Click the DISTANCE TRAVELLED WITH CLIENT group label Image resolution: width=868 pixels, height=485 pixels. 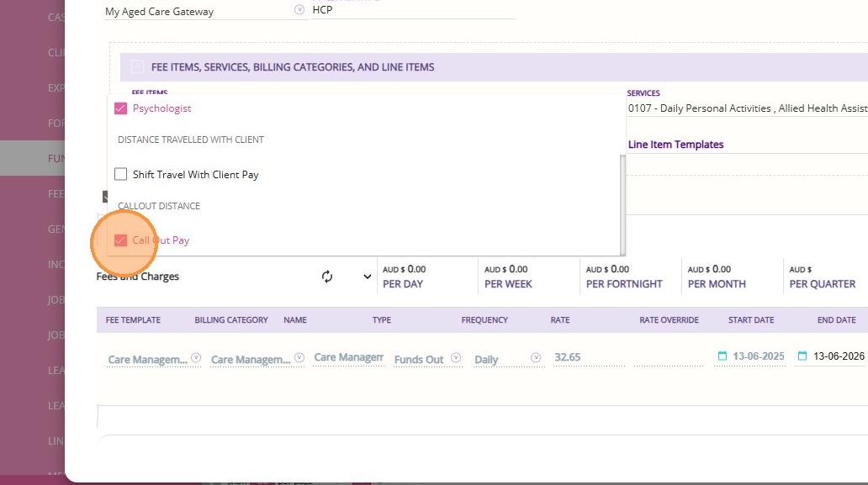coord(190,140)
